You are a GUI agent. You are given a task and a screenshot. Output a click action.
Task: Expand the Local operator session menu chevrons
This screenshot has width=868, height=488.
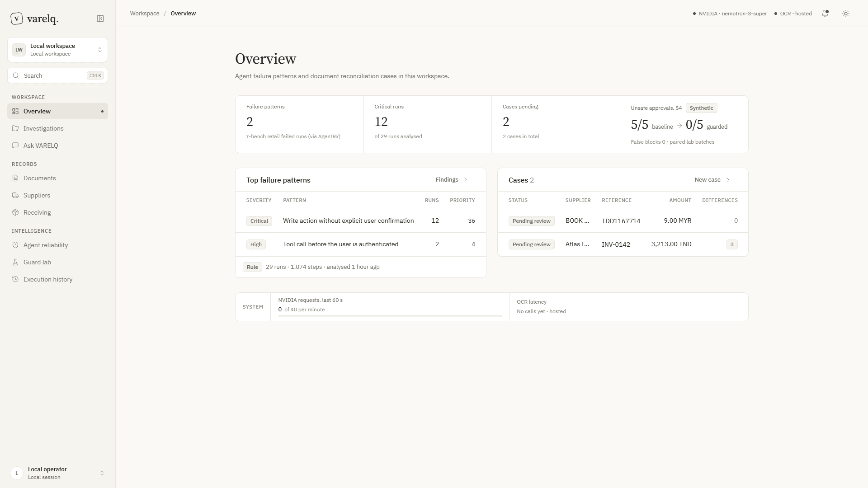click(102, 473)
